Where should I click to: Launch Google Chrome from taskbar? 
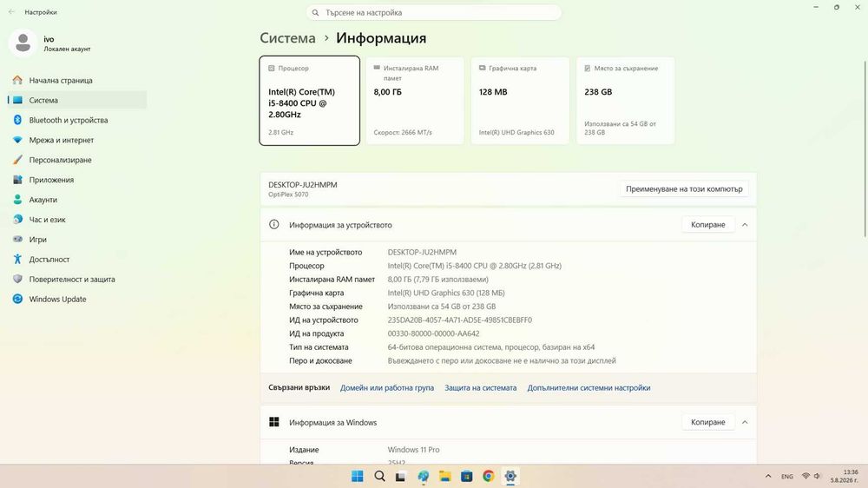(x=488, y=477)
